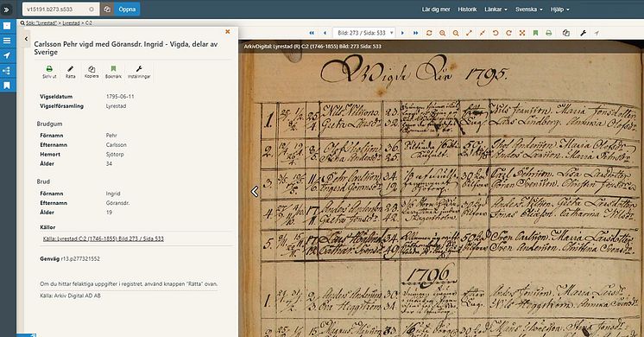Click the Kopiera icon in record panel
This screenshot has height=337, width=644.
[92, 72]
